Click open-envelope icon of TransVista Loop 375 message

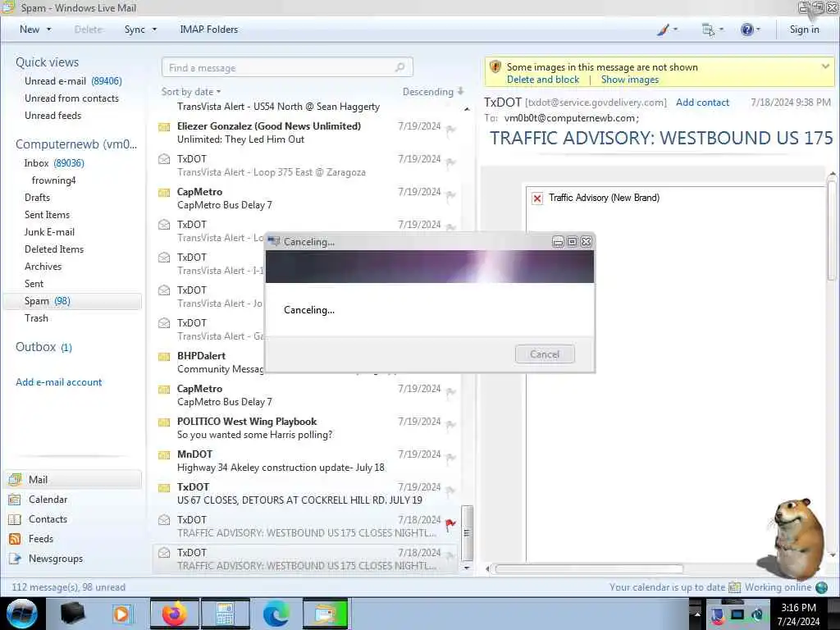coord(164,159)
